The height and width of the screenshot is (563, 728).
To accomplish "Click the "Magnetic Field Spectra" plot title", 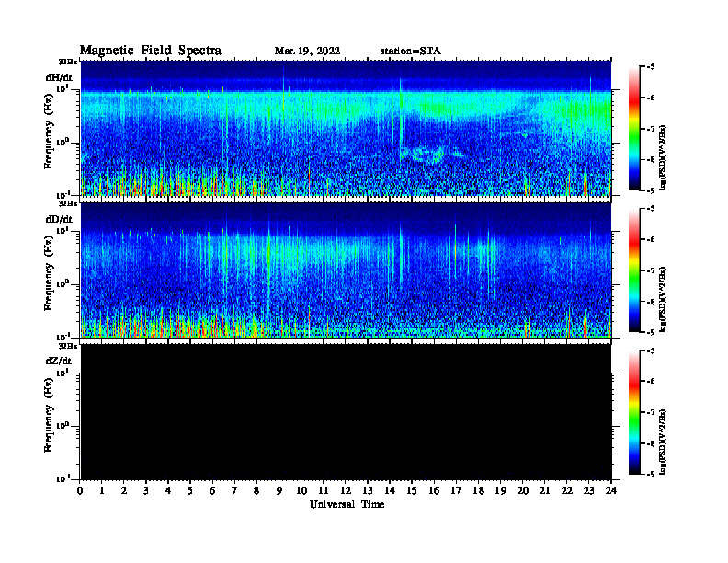I will 151,51.
